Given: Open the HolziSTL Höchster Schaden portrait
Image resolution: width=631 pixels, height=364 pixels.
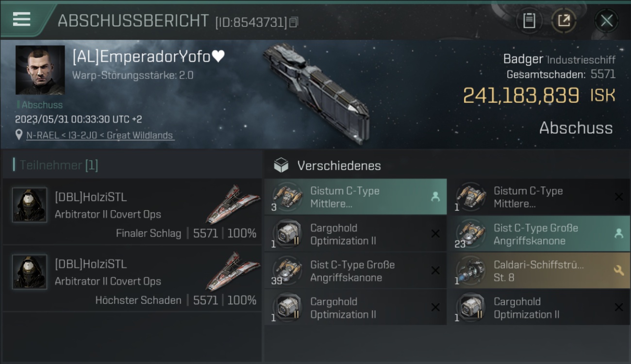Looking at the screenshot, I should [30, 272].
